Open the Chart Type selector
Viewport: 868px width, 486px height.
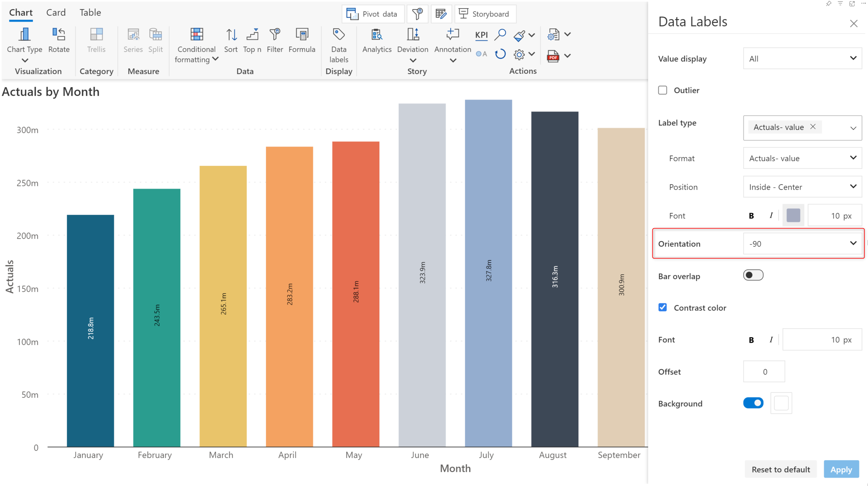(x=24, y=45)
